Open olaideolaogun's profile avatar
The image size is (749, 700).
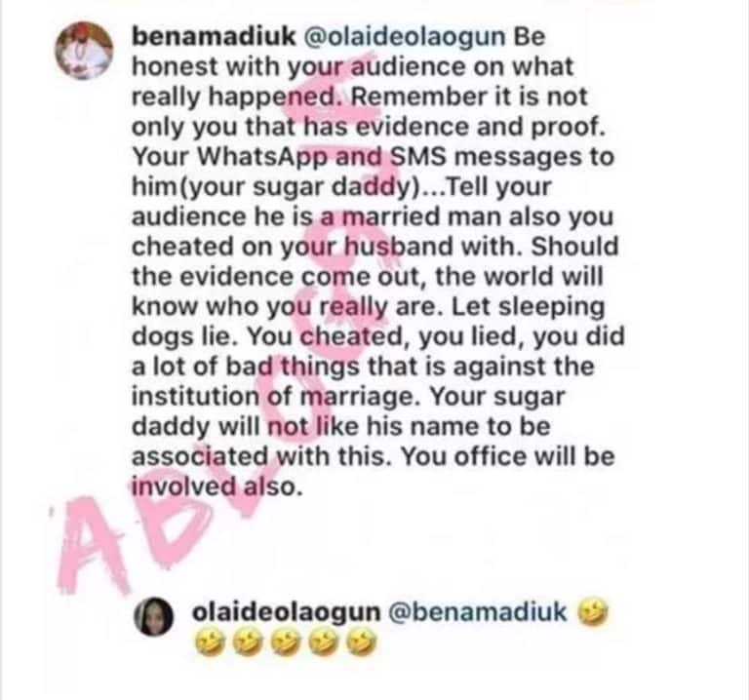[153, 616]
